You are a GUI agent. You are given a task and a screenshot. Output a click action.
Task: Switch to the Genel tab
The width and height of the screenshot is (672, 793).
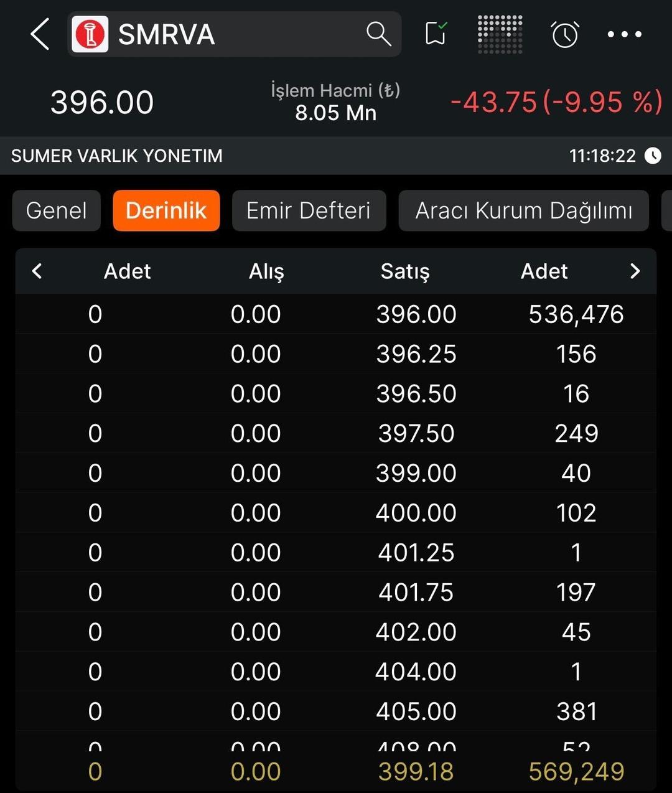[57, 211]
